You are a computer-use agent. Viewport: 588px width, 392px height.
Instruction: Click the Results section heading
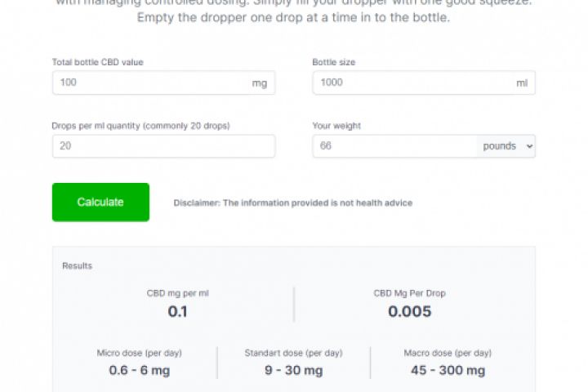[x=77, y=265]
